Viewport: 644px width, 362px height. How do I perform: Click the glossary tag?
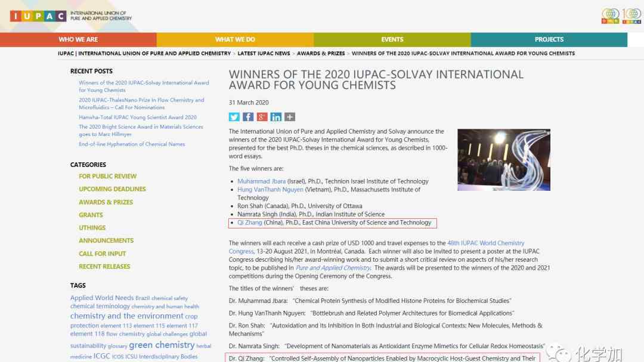117,346
